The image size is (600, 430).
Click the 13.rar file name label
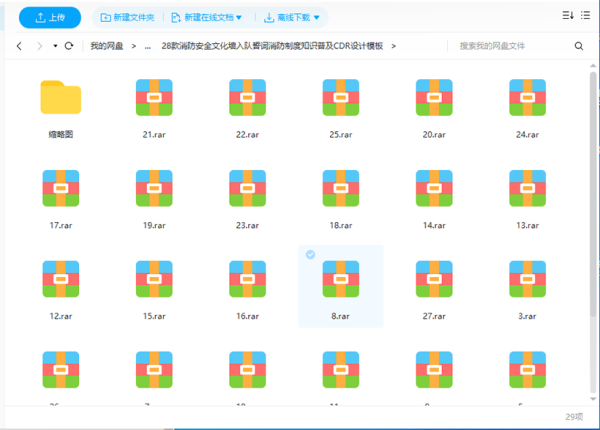click(x=528, y=225)
